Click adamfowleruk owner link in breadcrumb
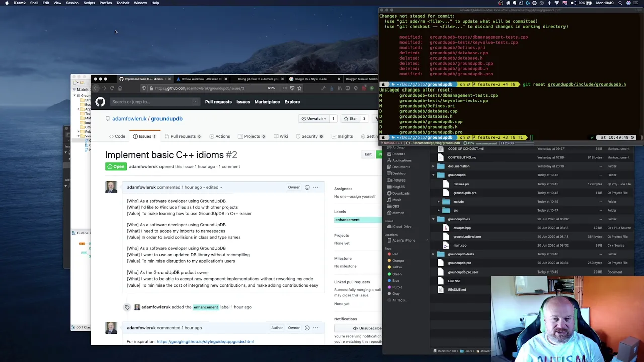Viewport: 644px width, 362px height. 129,119
